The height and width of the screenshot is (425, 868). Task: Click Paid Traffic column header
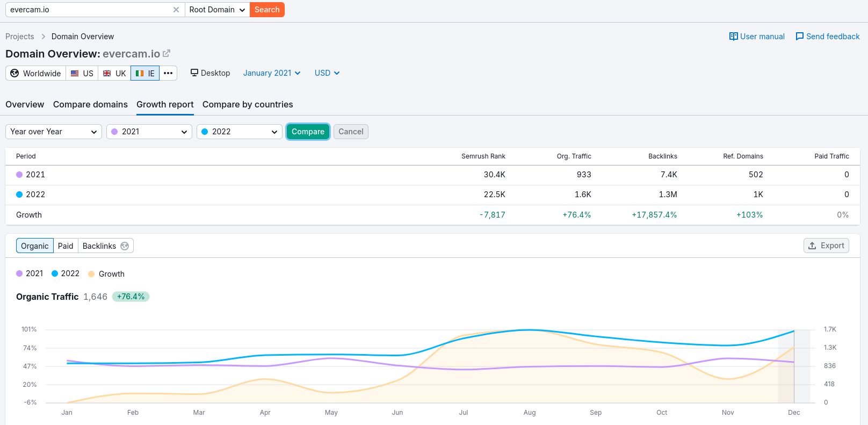click(x=831, y=156)
